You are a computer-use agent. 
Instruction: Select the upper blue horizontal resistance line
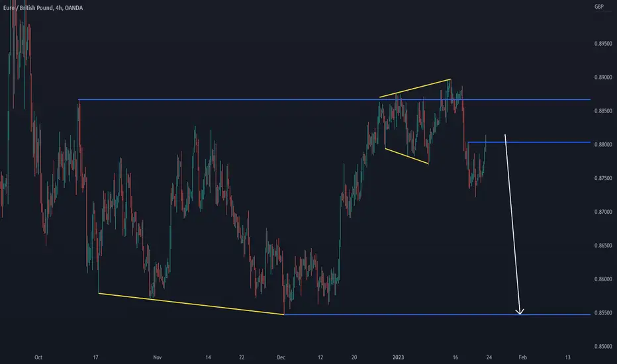334,99
